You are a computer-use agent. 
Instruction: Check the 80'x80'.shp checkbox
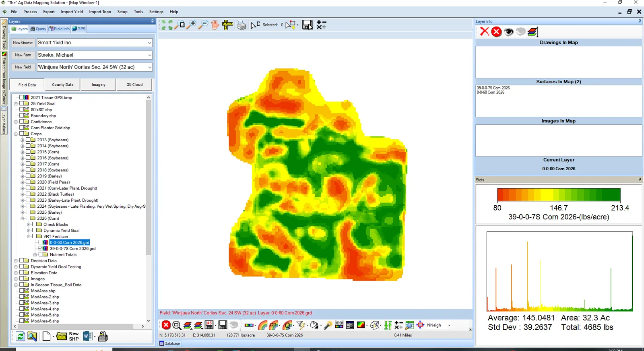[22, 109]
